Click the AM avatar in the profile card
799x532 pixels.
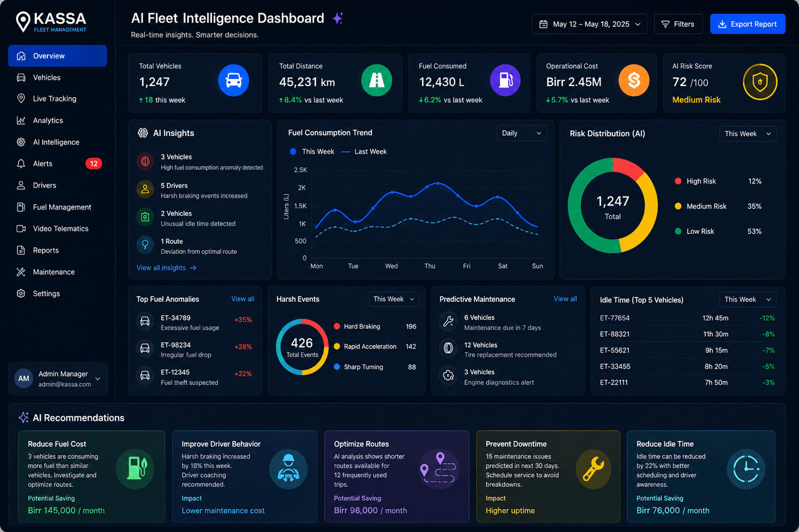pyautogui.click(x=24, y=379)
